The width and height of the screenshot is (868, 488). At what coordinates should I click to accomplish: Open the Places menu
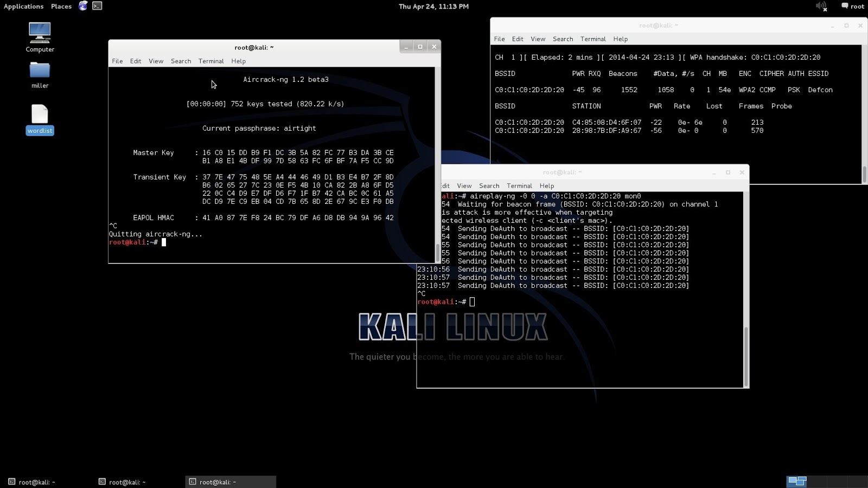click(60, 6)
